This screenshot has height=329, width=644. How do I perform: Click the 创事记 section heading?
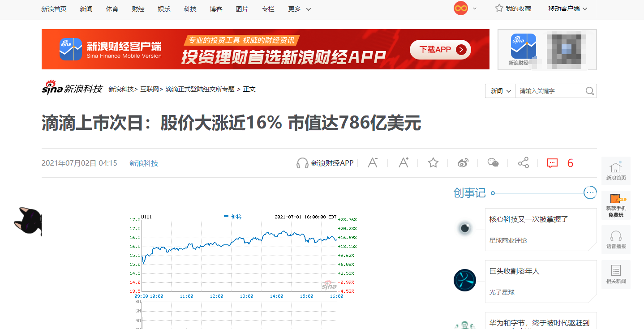tap(469, 193)
